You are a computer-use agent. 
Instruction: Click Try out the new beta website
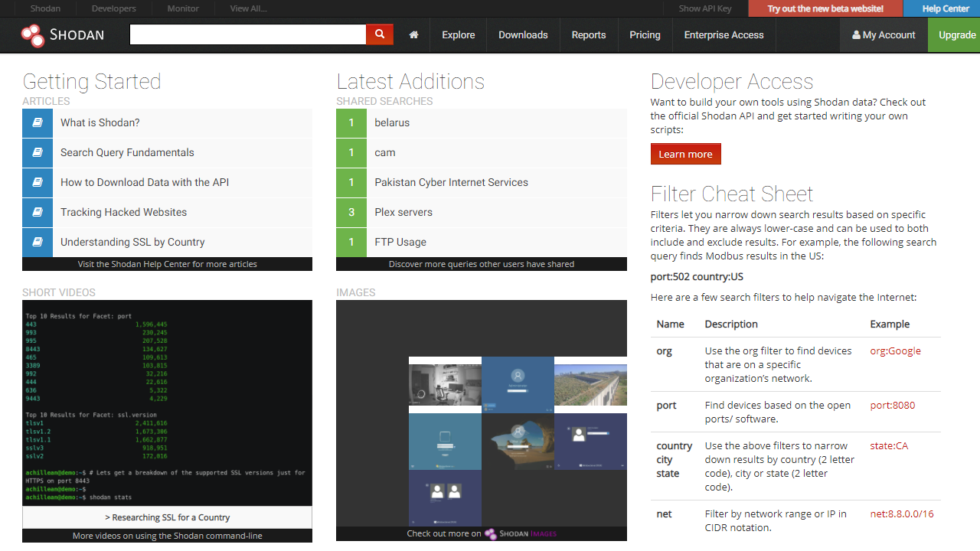pyautogui.click(x=825, y=8)
